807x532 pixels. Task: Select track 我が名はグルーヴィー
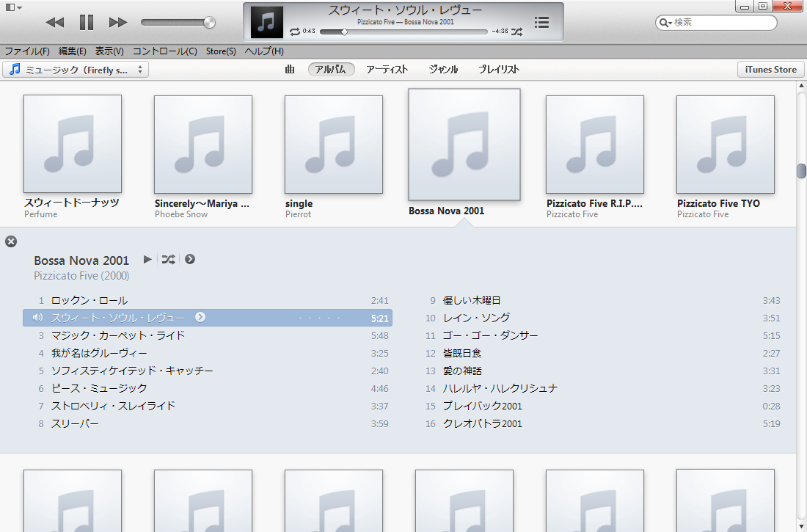coord(208,353)
